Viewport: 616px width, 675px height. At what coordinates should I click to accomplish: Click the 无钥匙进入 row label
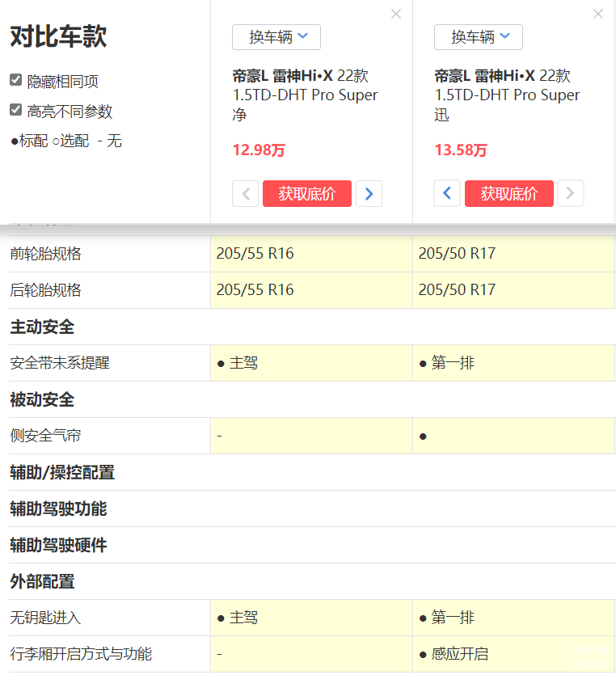pos(45,618)
